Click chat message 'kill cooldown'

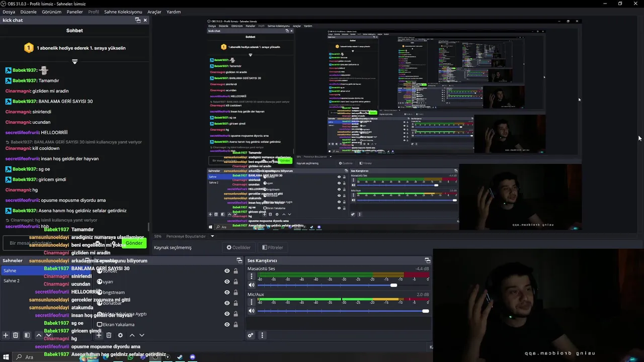[46, 148]
